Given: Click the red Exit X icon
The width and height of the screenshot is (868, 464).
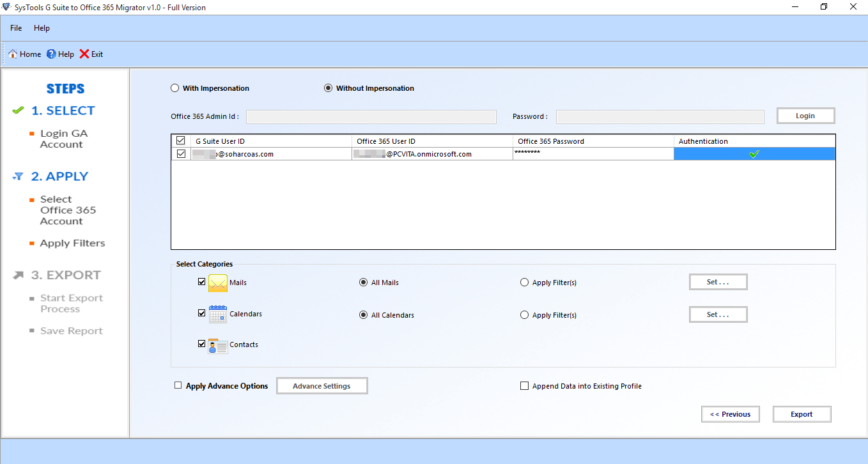Looking at the screenshot, I should tap(84, 54).
